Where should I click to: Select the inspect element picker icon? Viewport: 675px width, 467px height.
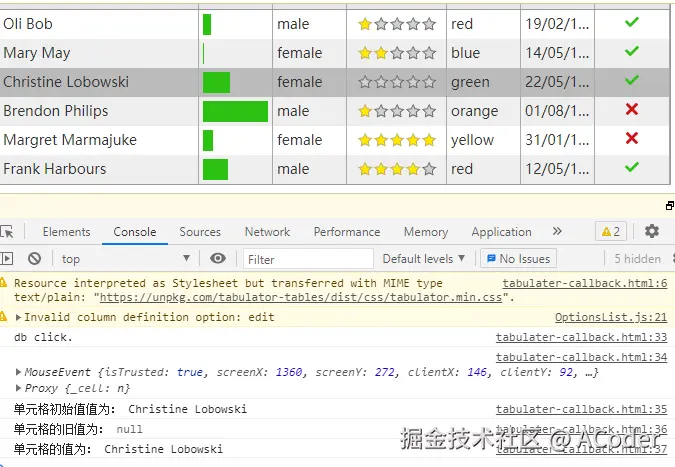(7, 232)
